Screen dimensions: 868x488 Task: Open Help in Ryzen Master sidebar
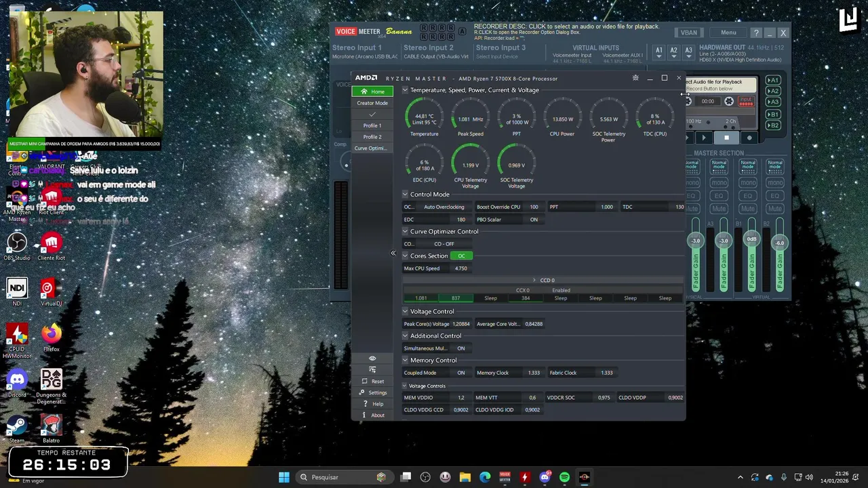point(372,404)
